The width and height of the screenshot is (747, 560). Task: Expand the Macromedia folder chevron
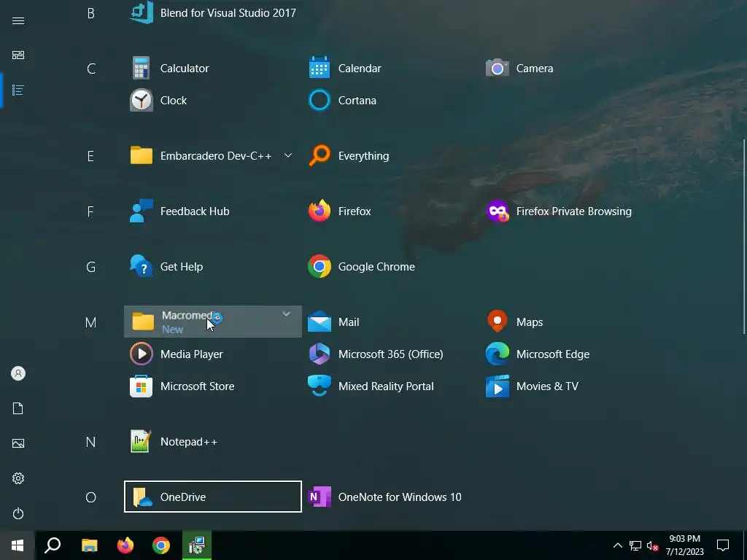pyautogui.click(x=286, y=314)
